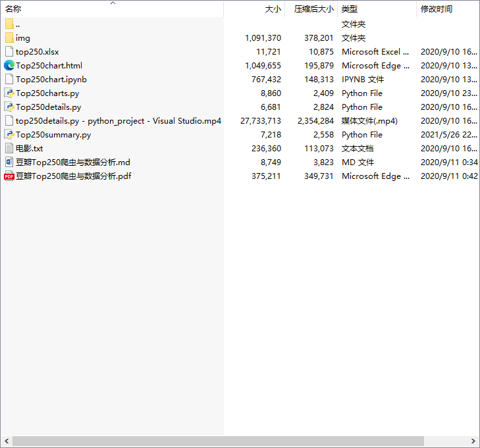The image size is (480, 448).
Task: Select the file name top250.xlsx
Action: pos(37,52)
